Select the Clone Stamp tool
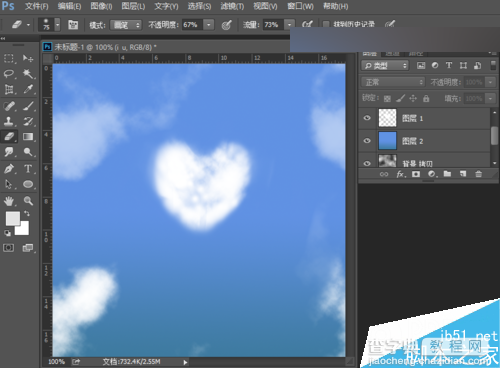500x368 pixels. click(x=9, y=121)
